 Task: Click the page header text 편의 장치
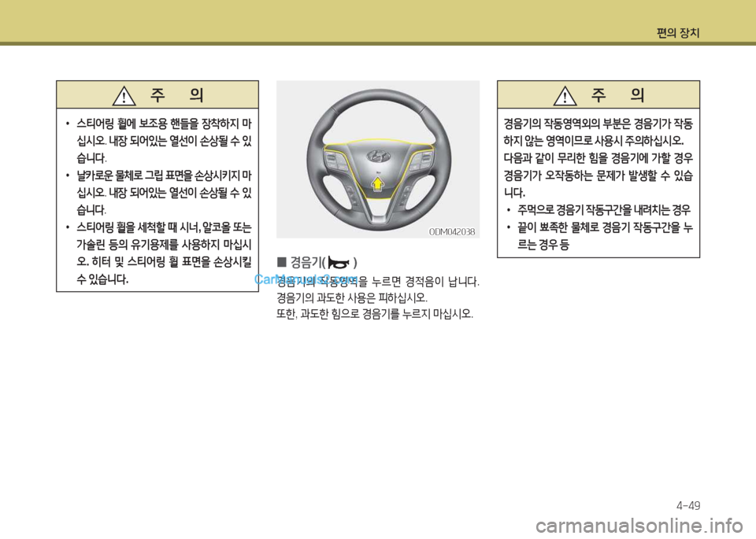(x=678, y=33)
